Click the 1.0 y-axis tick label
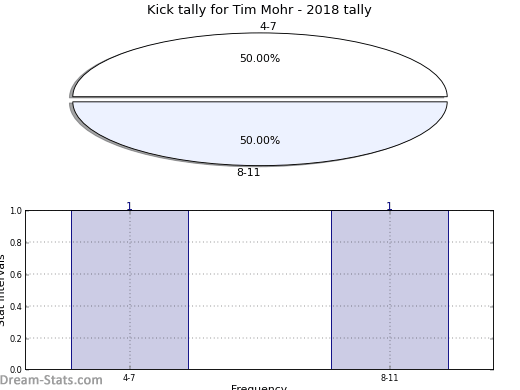The image size is (520, 390). point(16,211)
